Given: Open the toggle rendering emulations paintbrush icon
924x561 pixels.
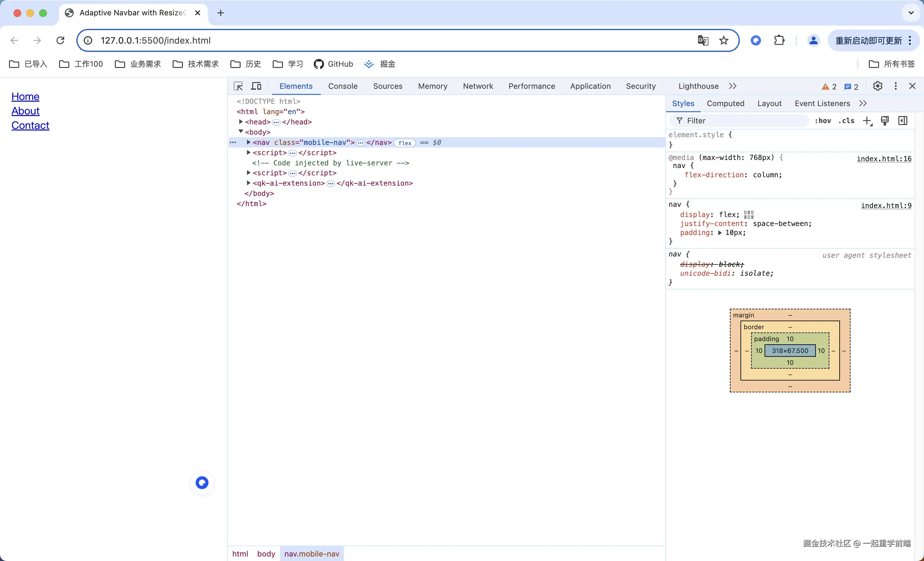Looking at the screenshot, I should (x=885, y=121).
